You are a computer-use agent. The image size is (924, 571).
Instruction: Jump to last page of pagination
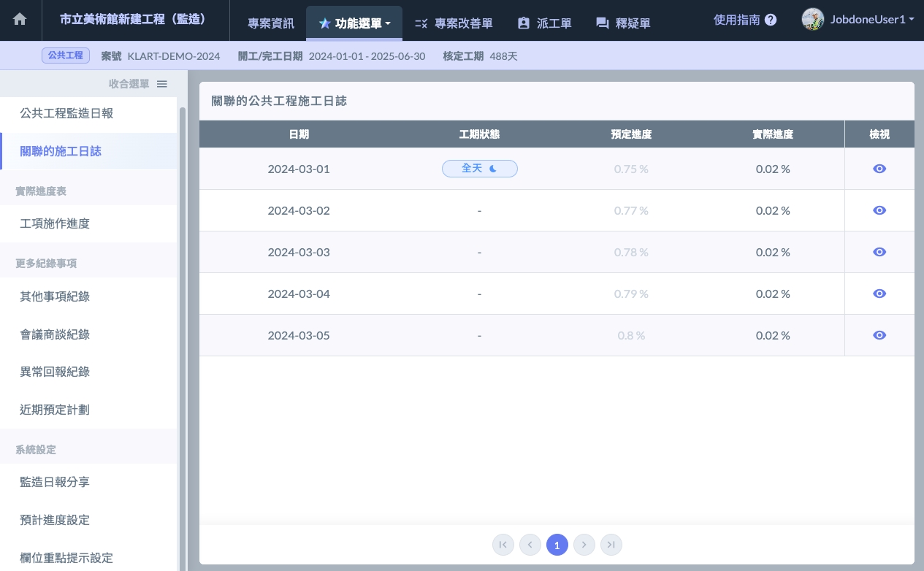coord(611,545)
